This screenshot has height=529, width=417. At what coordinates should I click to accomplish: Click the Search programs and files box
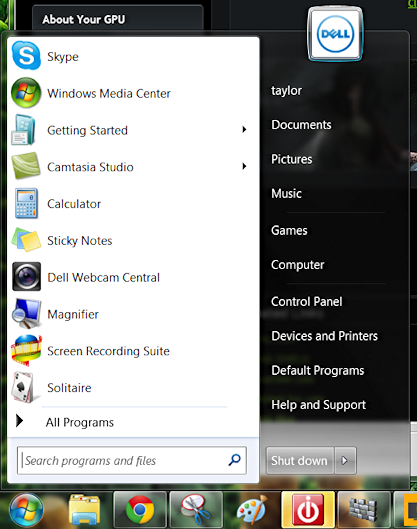(132, 461)
